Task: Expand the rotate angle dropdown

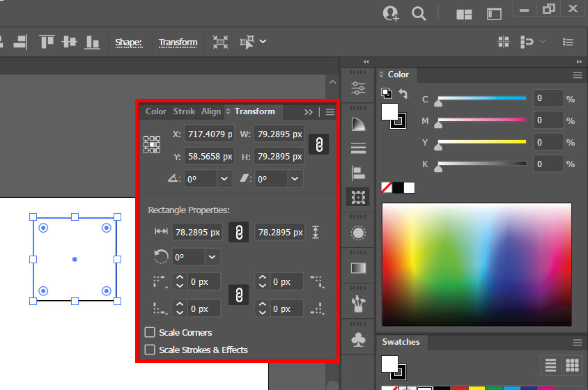Action: (x=224, y=179)
